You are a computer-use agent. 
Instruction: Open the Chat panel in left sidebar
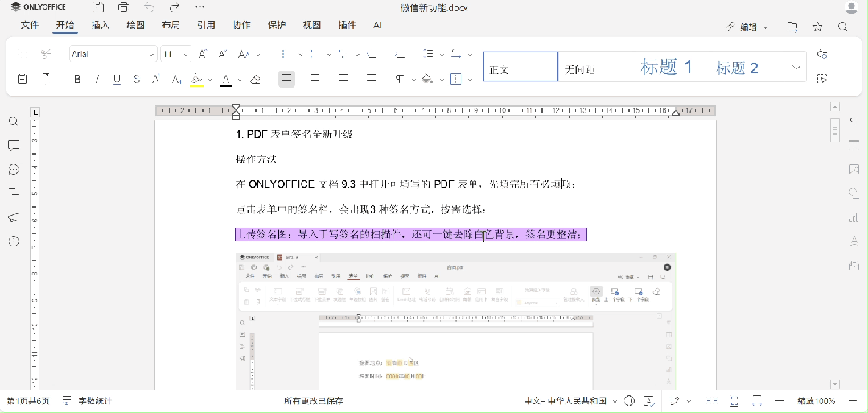pyautogui.click(x=14, y=169)
